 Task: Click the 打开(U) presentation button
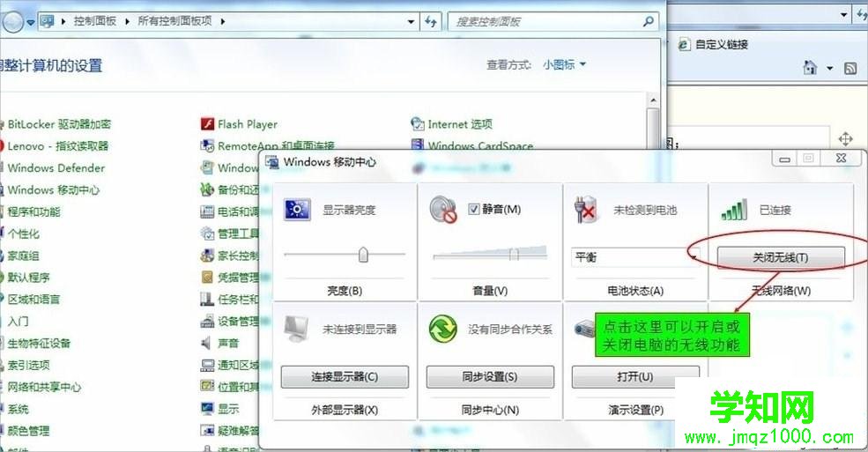[x=635, y=377]
